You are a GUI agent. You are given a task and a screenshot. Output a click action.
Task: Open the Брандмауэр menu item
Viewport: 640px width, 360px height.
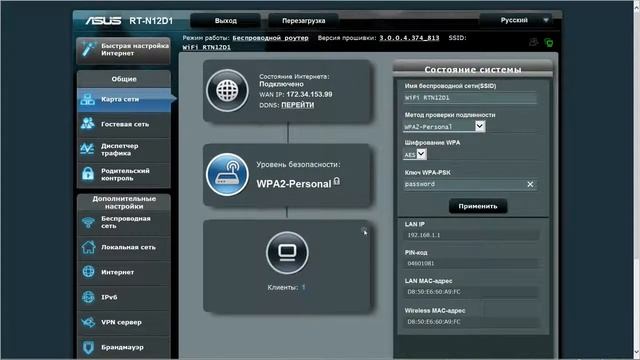[x=124, y=347]
